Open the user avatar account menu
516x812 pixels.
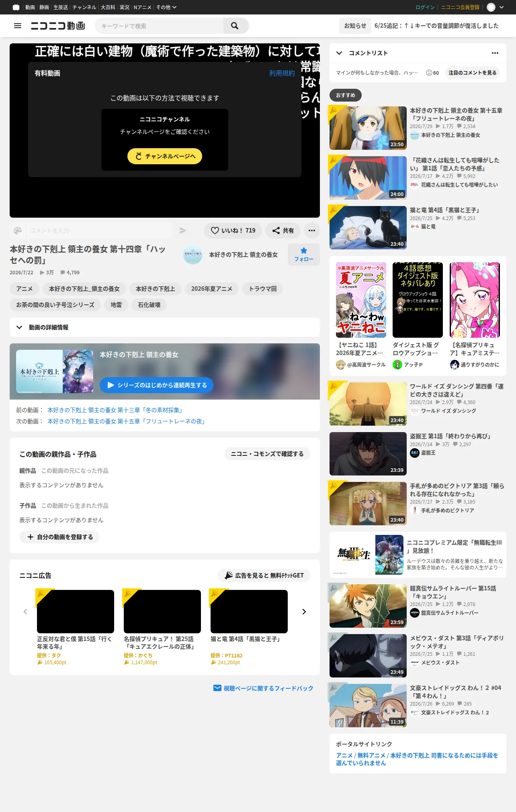coord(491,7)
